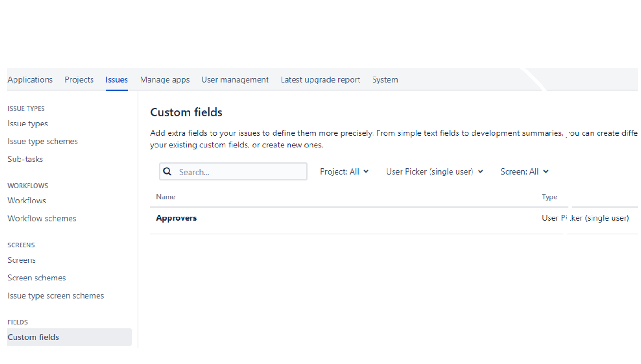Image resolution: width=641 pixels, height=364 pixels.
Task: Navigate to User management tab
Action: coord(235,80)
